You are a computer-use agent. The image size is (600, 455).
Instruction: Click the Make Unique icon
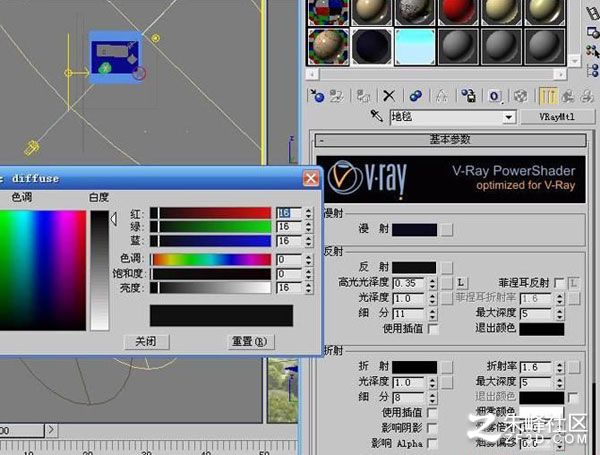pyautogui.click(x=441, y=96)
